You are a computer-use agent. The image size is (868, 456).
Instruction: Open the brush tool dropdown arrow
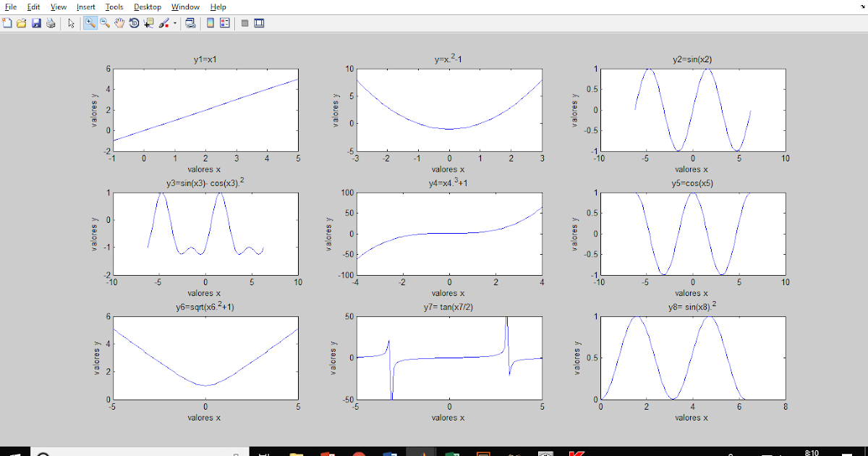click(174, 22)
